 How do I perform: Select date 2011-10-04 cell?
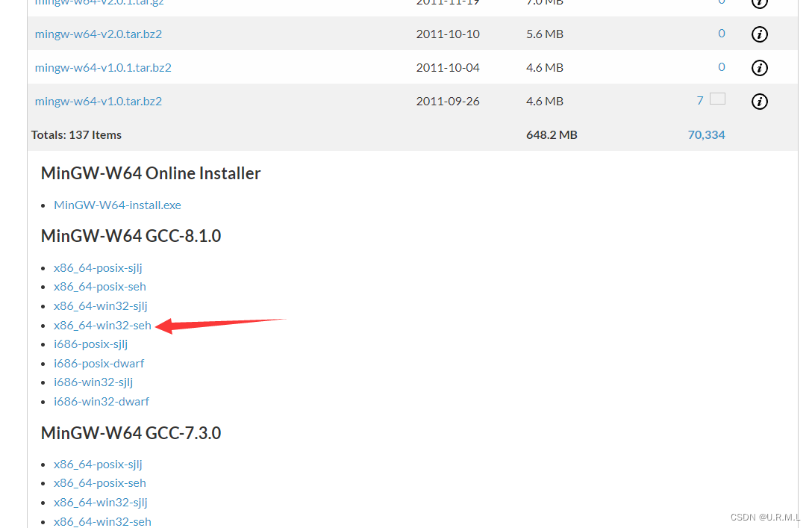448,67
